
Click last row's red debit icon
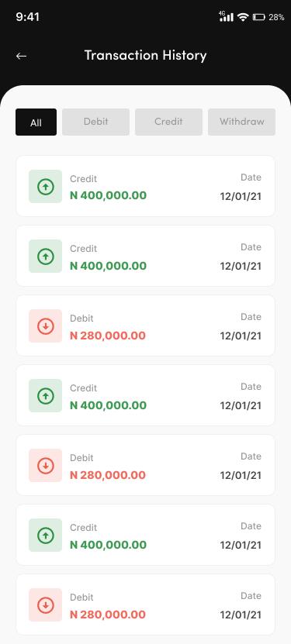point(45,605)
